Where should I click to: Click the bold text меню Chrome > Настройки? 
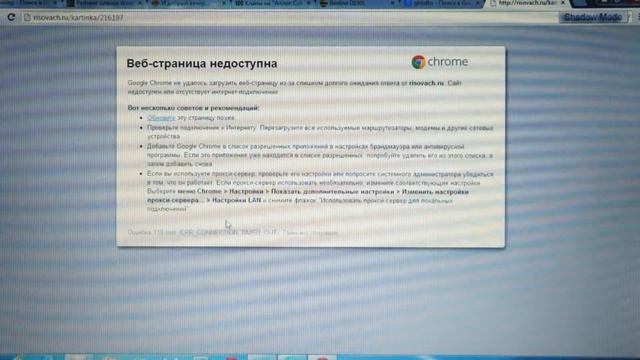(220, 191)
